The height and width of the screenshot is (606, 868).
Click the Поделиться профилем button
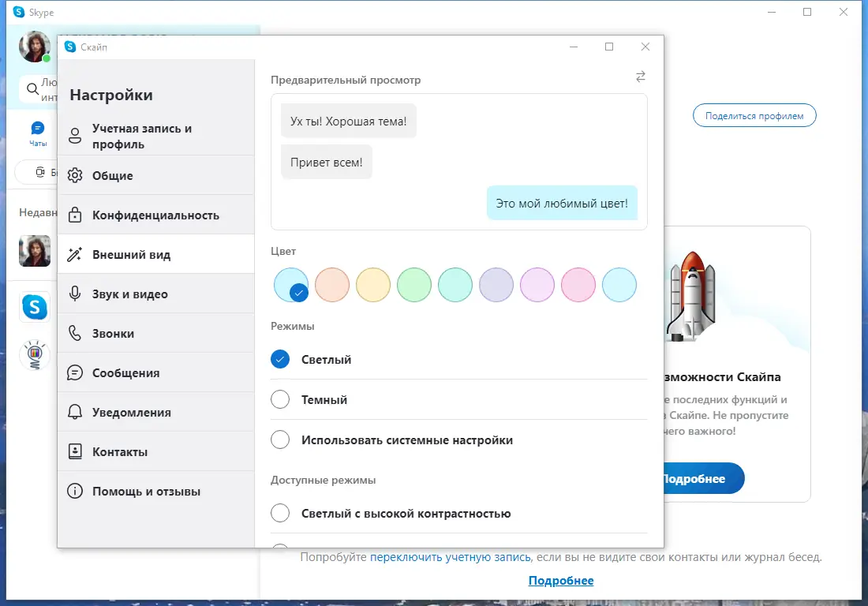coord(754,114)
